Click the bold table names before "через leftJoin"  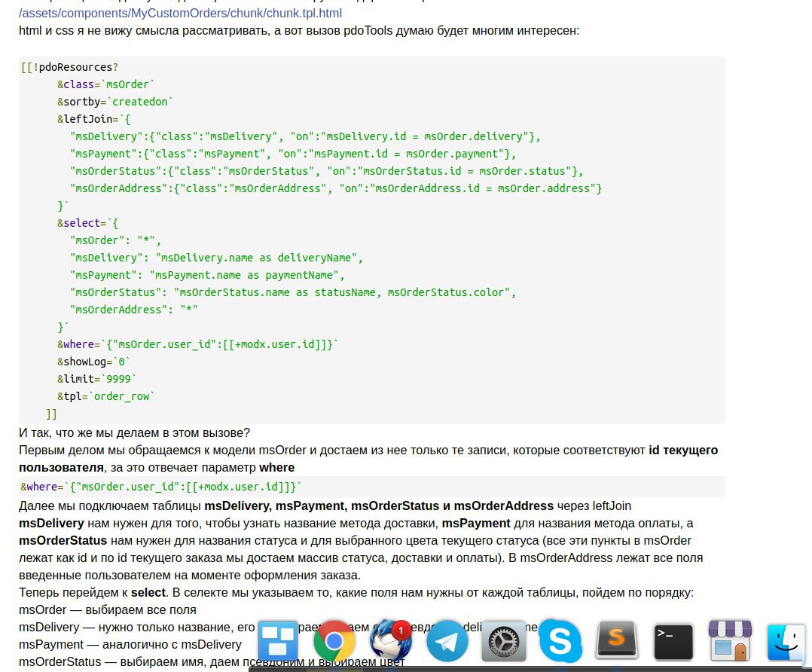pos(379,506)
